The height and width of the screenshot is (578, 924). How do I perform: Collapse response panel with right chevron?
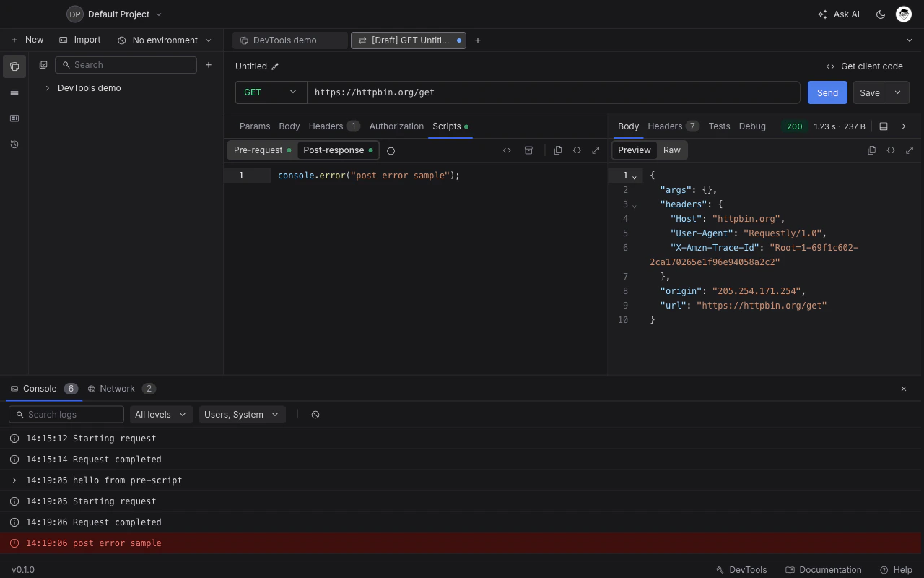click(x=904, y=126)
